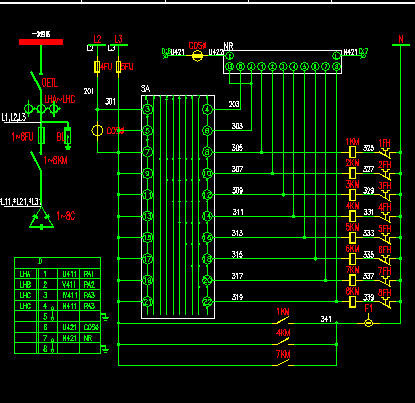Click the 5KM coil rectangle

click(x=352, y=237)
